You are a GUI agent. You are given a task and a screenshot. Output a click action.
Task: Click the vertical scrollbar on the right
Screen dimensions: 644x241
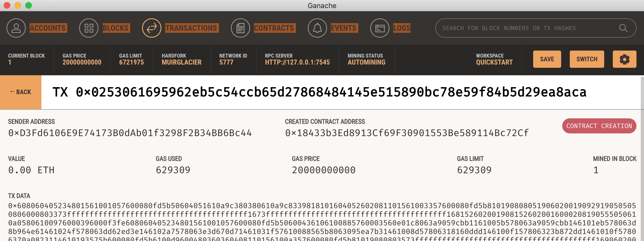[x=642, y=158]
